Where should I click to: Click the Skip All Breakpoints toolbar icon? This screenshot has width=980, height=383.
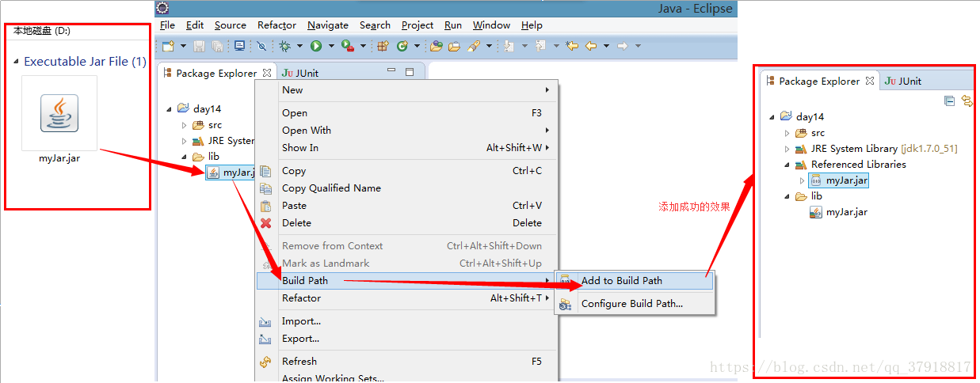(x=261, y=46)
